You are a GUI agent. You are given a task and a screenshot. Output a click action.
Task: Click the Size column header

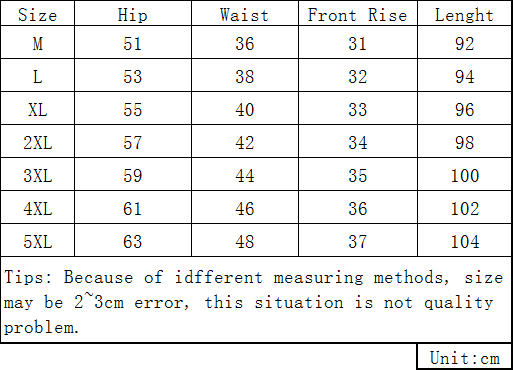(x=37, y=14)
